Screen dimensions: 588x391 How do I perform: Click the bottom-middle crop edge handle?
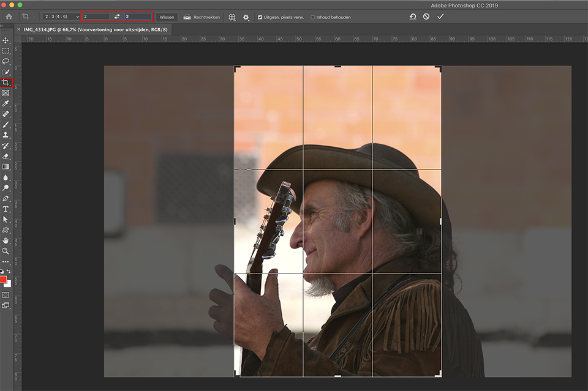337,376
